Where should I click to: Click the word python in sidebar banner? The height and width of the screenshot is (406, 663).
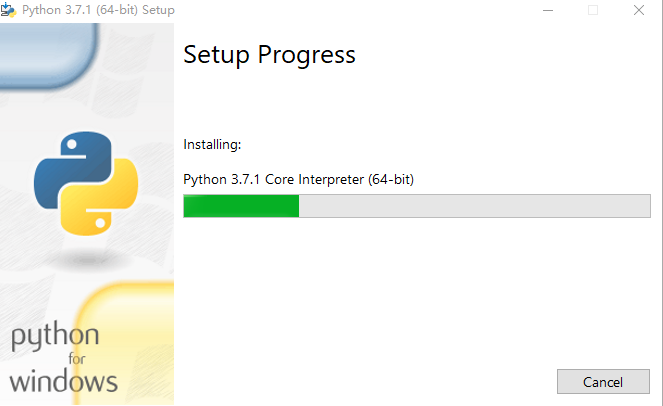pos(55,336)
